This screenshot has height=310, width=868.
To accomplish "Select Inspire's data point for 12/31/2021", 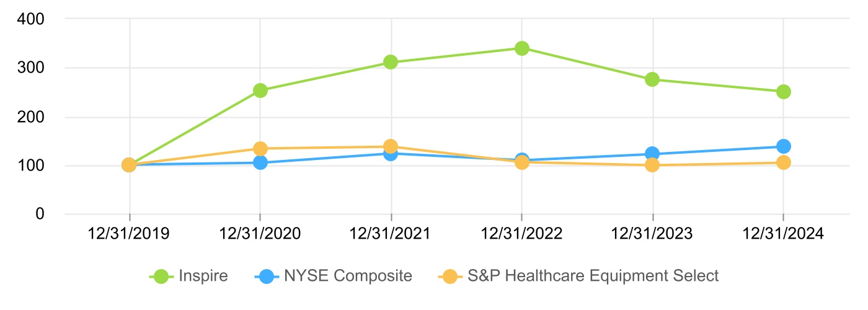I will point(391,62).
